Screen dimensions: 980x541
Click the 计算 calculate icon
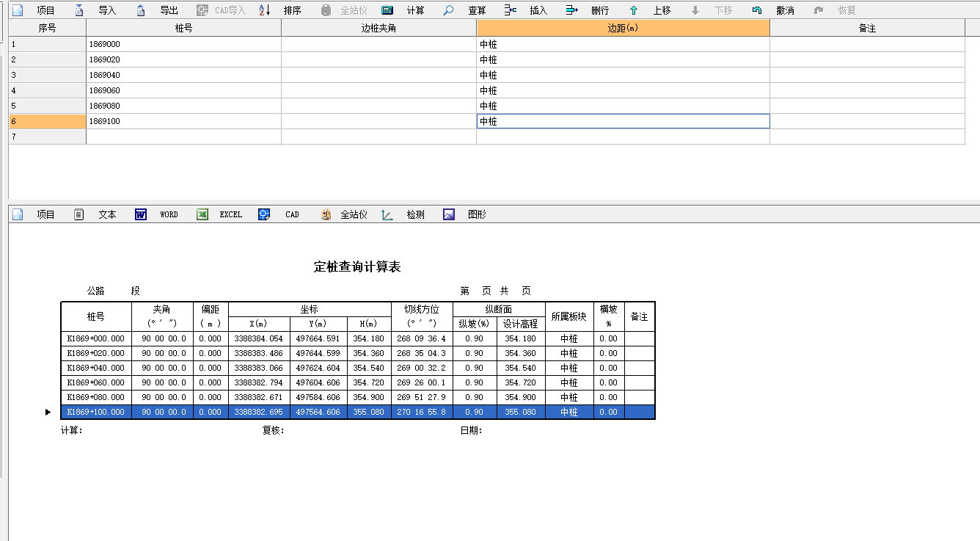pyautogui.click(x=388, y=10)
